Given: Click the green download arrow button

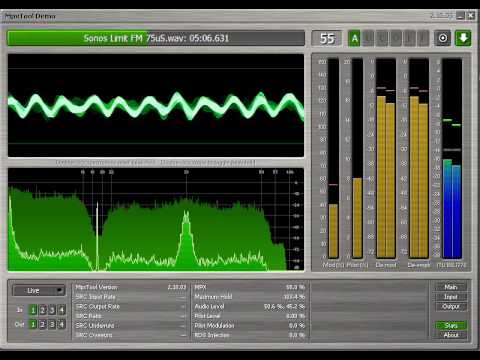Looking at the screenshot, I should point(463,38).
